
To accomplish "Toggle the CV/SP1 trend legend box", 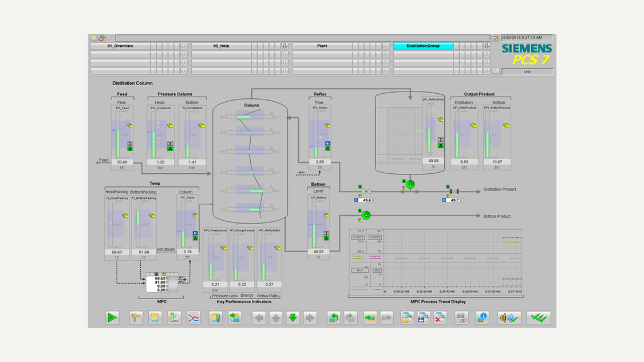I will pos(358,237).
